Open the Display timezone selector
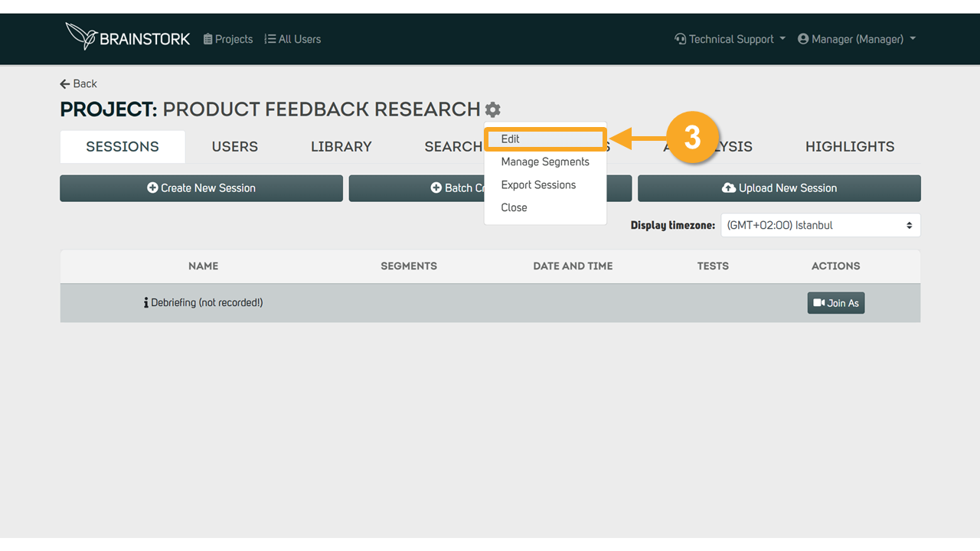Screen dimensions: 980x551 [x=820, y=226]
